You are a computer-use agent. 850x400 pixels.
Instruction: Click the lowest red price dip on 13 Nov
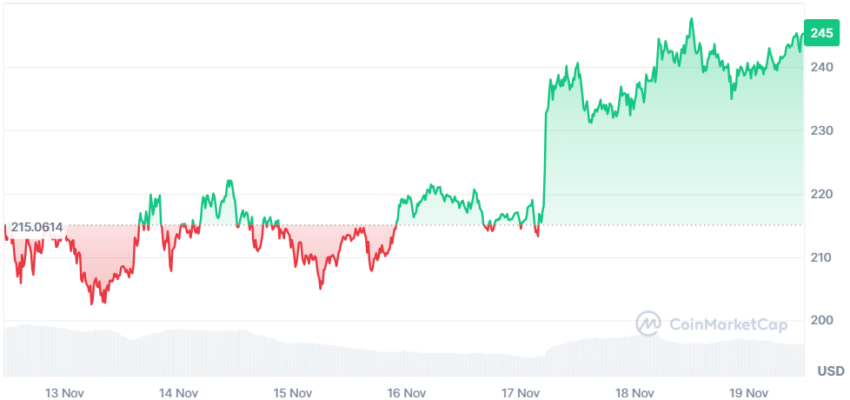pyautogui.click(x=92, y=303)
